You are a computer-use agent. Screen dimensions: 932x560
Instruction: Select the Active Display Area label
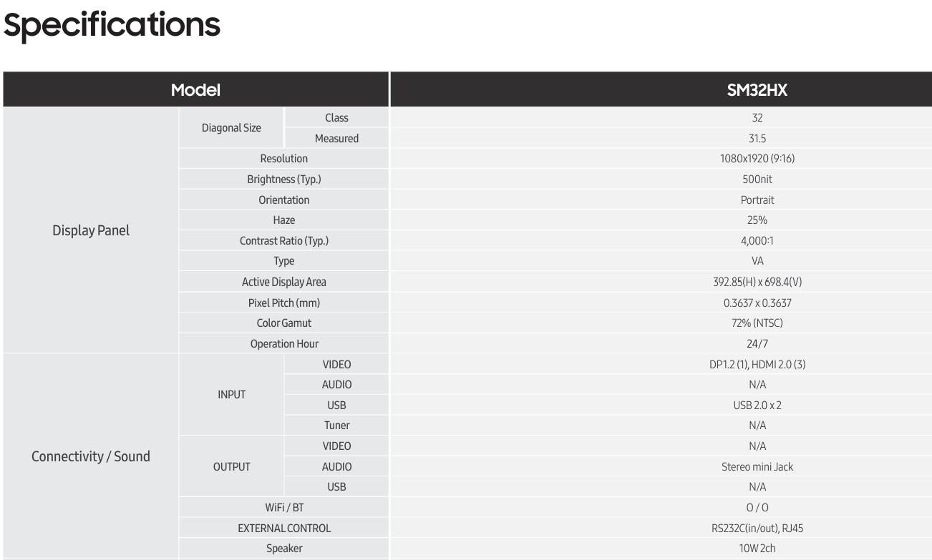tap(284, 282)
